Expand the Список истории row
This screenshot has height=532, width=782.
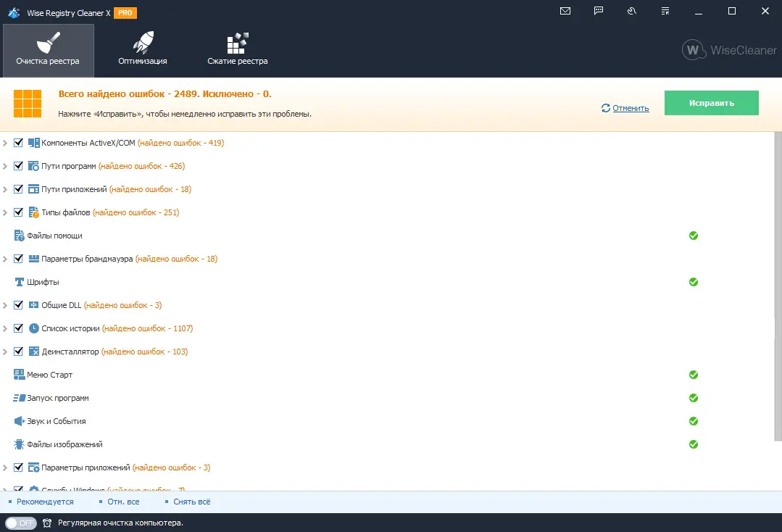pyautogui.click(x=5, y=328)
